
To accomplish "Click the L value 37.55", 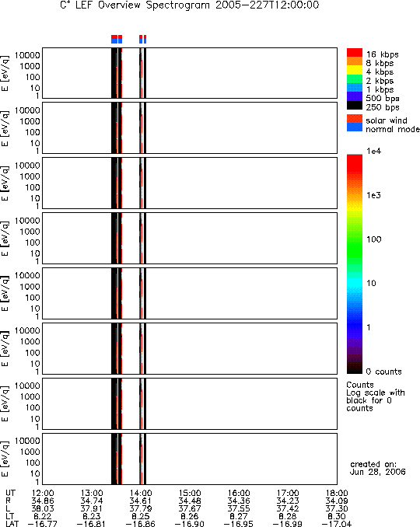I will 239,508.
